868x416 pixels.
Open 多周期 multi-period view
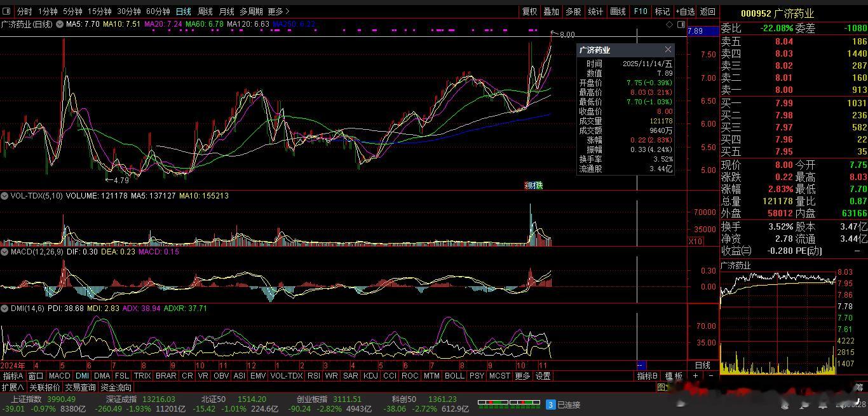point(251,11)
